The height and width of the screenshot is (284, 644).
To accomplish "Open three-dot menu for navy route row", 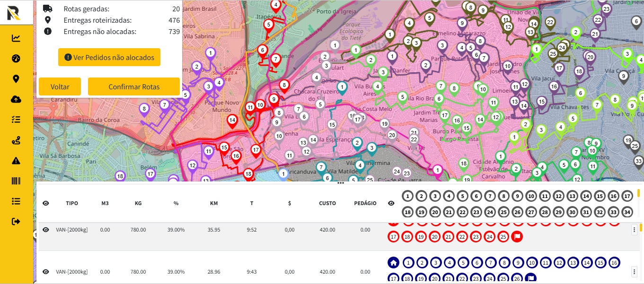I will [x=635, y=272].
